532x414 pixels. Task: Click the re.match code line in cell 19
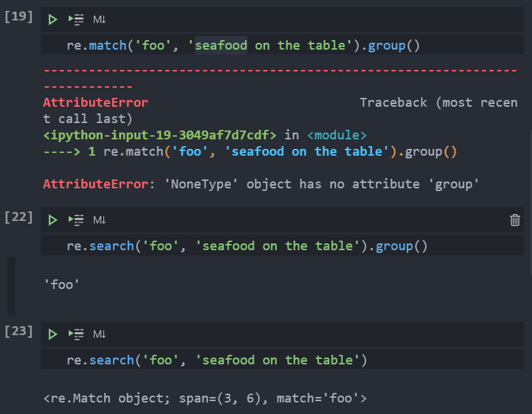pos(244,46)
